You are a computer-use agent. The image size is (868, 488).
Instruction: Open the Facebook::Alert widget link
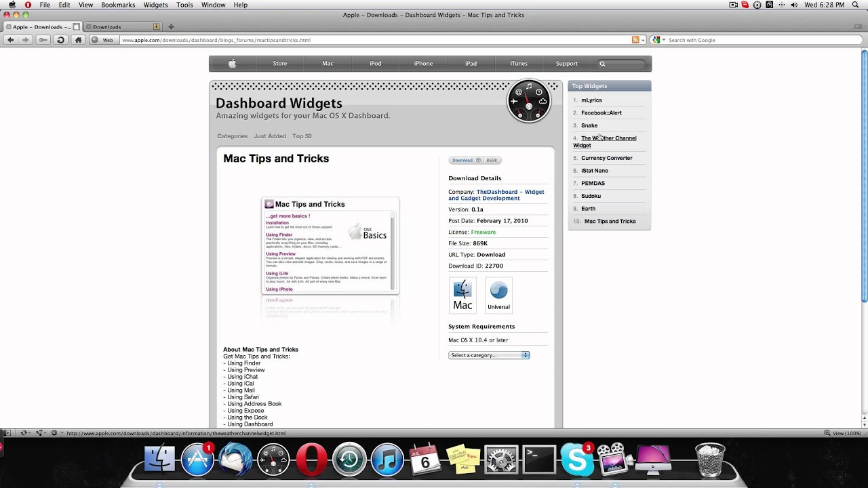click(x=601, y=113)
